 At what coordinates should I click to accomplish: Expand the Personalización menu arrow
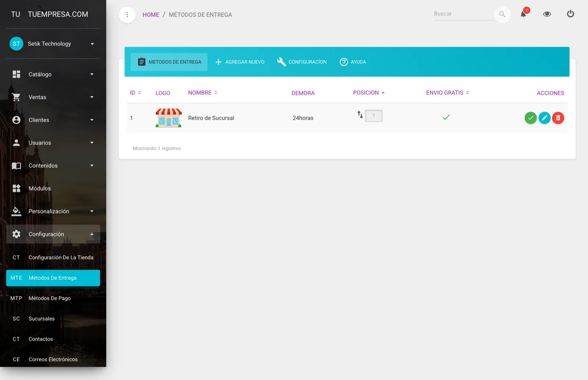[x=92, y=211]
